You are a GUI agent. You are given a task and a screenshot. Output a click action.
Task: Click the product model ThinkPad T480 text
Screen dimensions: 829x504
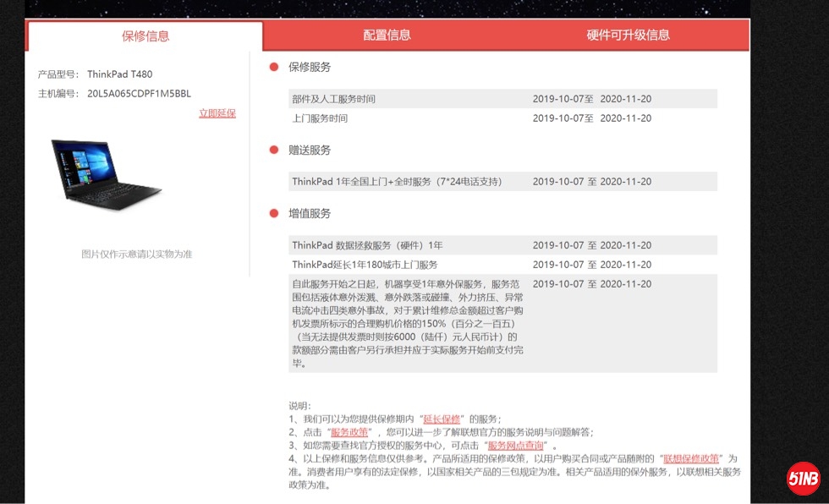click(x=119, y=74)
